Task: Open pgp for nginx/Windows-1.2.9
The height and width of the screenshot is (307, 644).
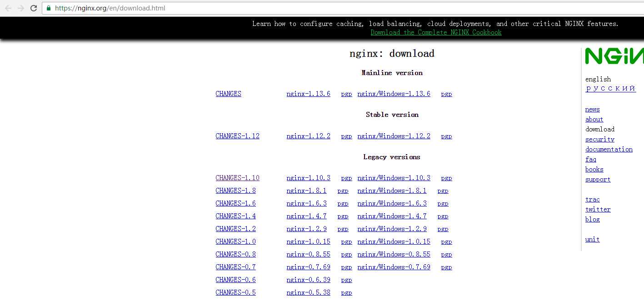Action: coord(443,229)
